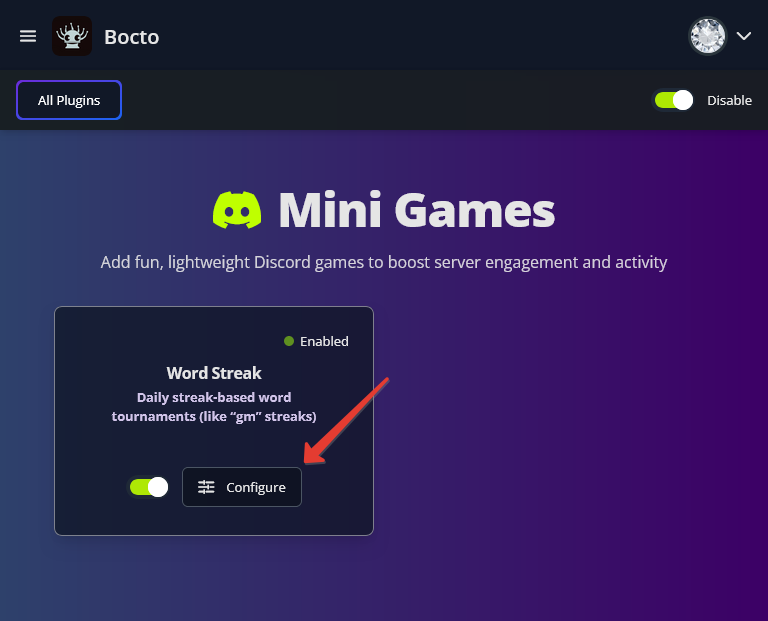The width and height of the screenshot is (768, 621).
Task: Open the hamburger navigation menu
Action: 28,36
